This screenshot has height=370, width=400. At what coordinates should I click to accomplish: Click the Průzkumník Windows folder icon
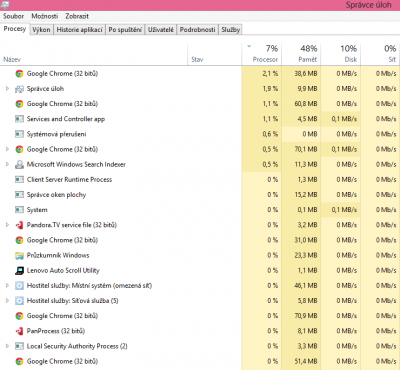coord(19,256)
